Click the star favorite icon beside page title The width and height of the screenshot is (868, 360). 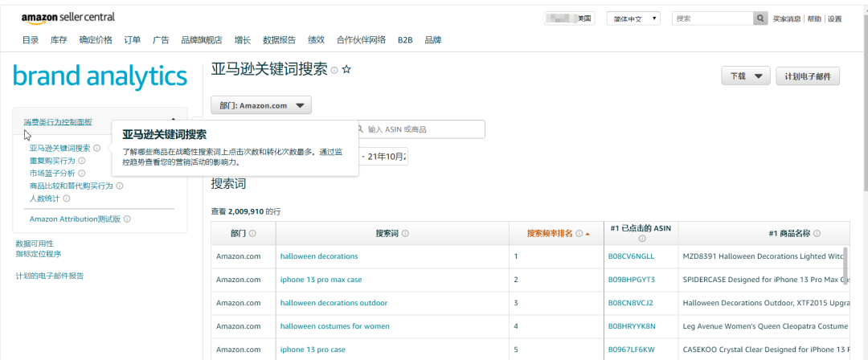[346, 70]
